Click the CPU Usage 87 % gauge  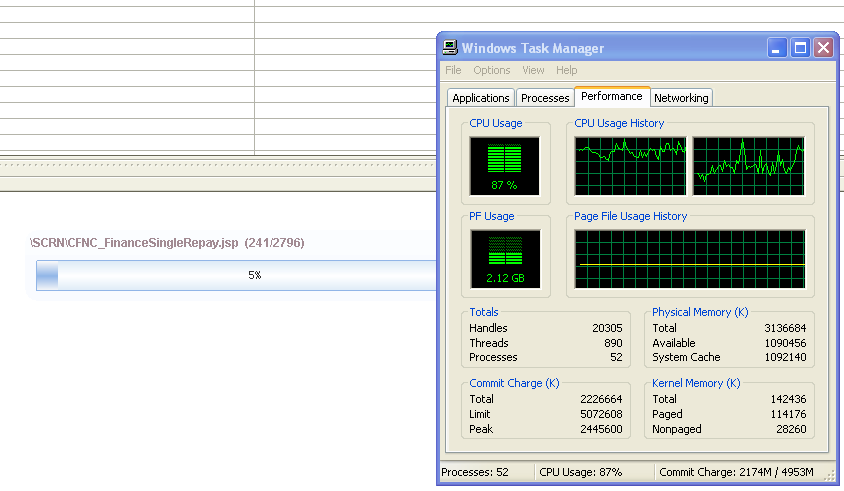pyautogui.click(x=504, y=166)
